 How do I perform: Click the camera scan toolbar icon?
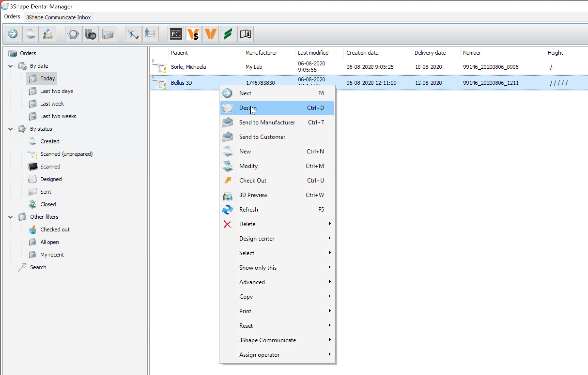point(90,34)
